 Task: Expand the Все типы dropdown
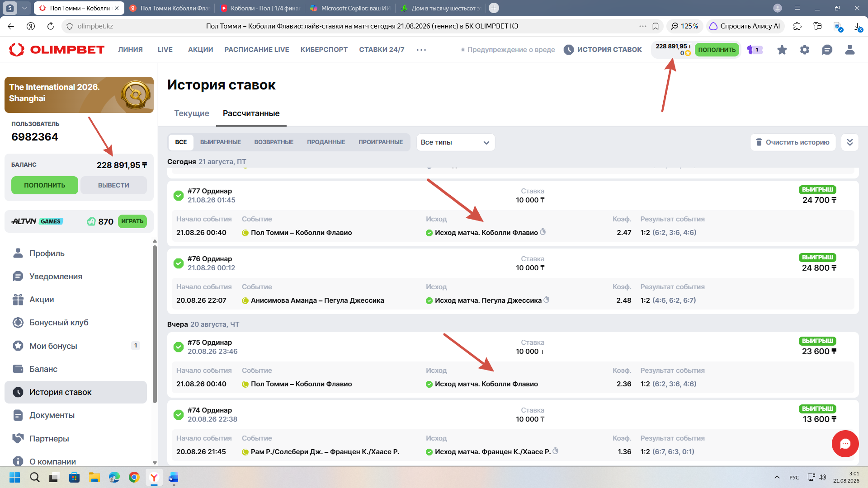(456, 142)
